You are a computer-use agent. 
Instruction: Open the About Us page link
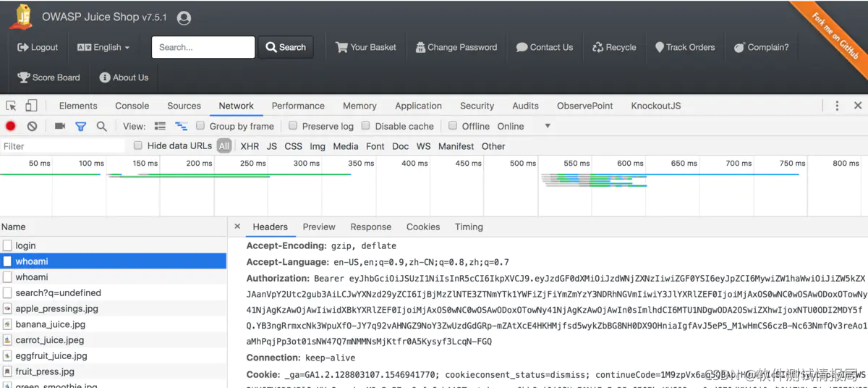(124, 77)
